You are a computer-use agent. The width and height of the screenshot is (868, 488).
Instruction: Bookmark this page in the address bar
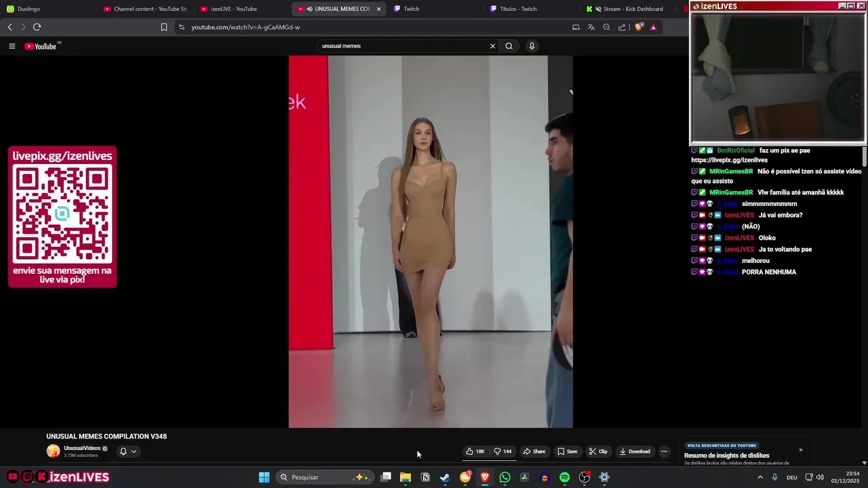[x=164, y=27]
